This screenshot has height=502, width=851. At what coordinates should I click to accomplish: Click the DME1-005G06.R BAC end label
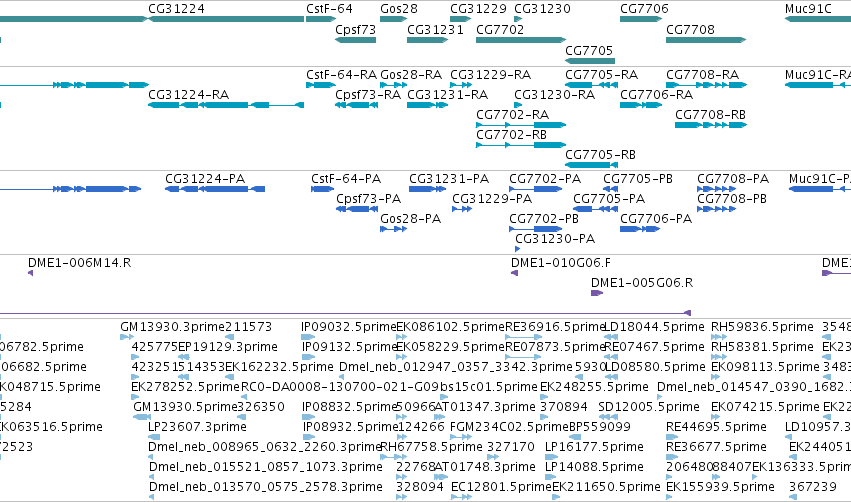pos(642,283)
